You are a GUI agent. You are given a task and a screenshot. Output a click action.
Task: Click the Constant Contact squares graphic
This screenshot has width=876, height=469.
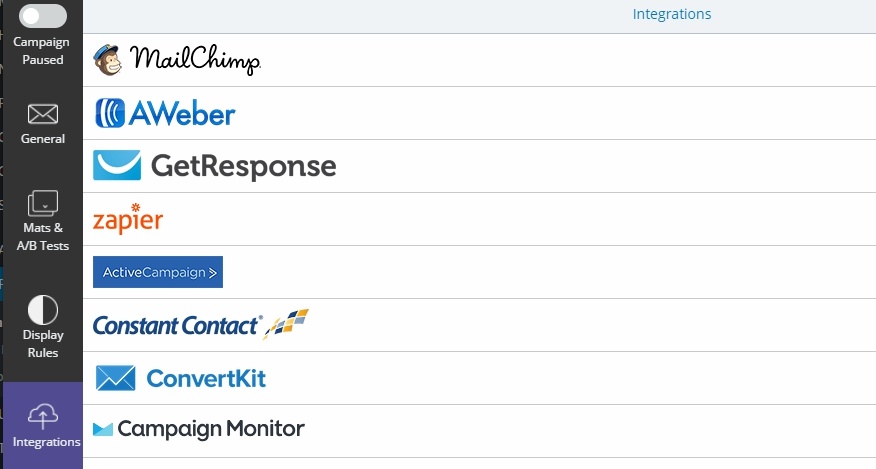286,324
